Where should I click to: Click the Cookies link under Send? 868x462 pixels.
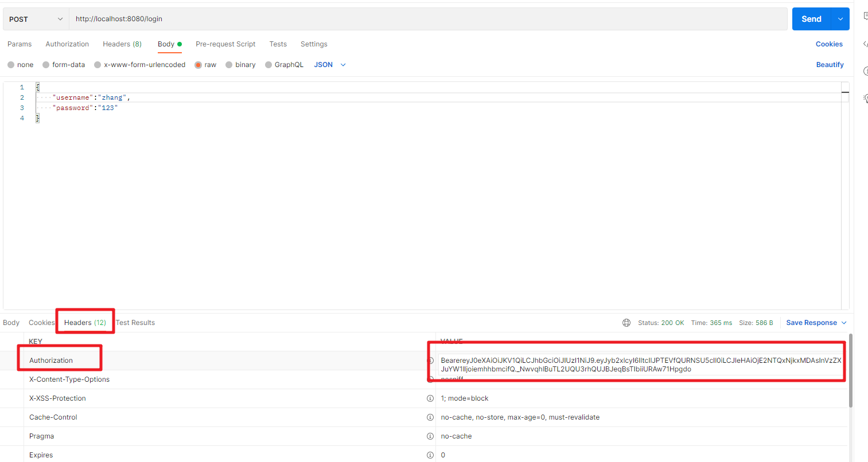click(829, 44)
